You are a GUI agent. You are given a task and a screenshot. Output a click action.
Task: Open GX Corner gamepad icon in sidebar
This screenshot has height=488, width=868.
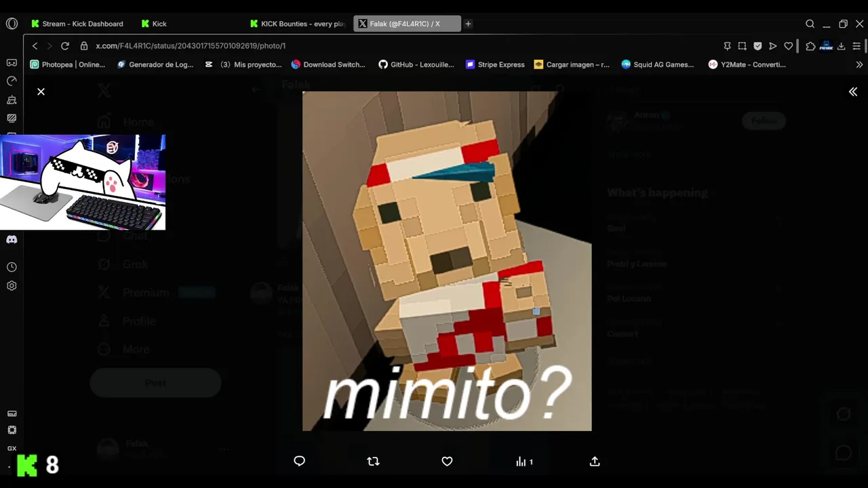coord(12,62)
